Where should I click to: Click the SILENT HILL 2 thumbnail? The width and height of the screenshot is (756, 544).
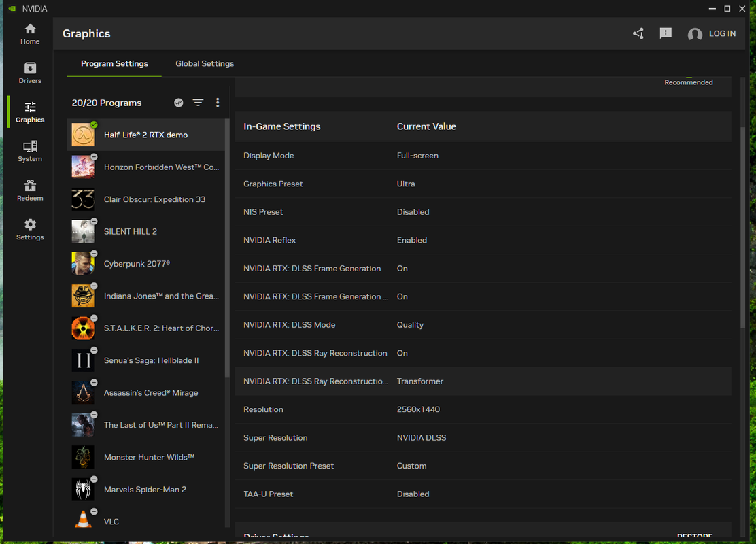(84, 231)
